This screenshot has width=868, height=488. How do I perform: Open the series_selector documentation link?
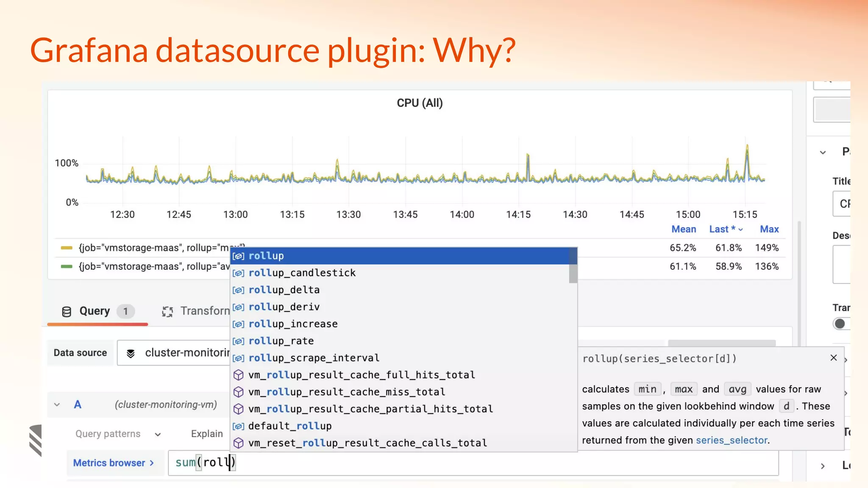[732, 440]
